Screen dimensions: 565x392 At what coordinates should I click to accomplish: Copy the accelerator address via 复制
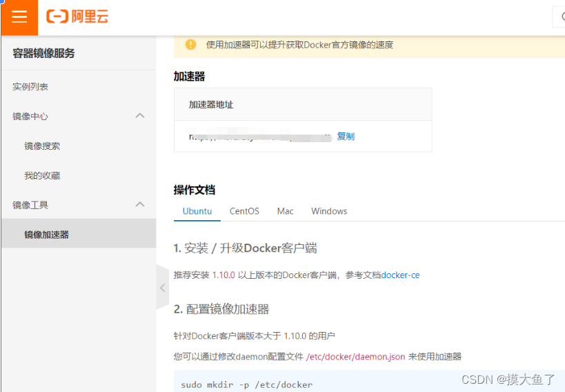click(x=346, y=137)
